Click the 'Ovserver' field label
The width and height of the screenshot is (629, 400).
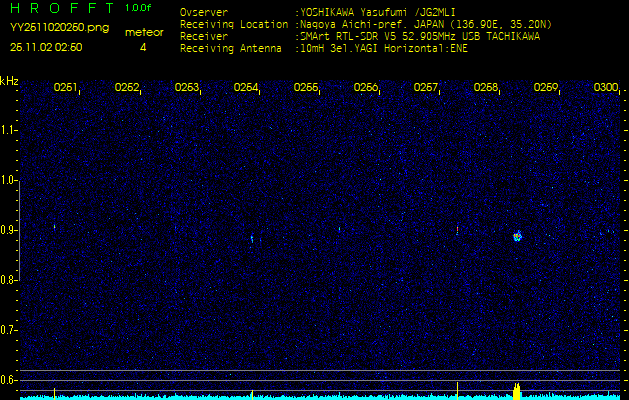[204, 12]
